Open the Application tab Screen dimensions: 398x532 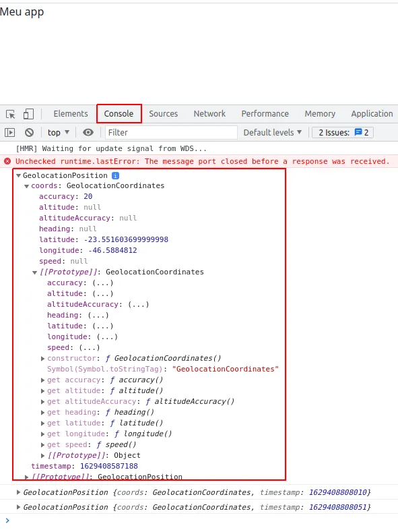372,114
